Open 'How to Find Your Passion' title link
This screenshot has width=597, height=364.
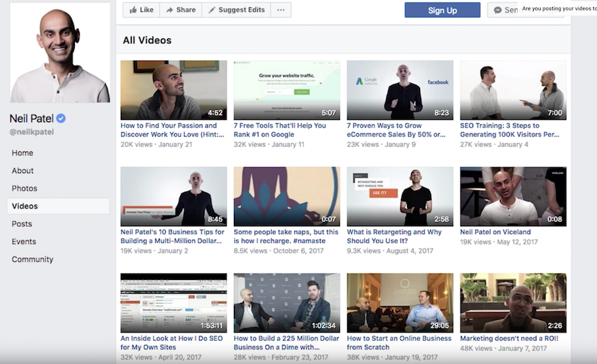pyautogui.click(x=173, y=130)
